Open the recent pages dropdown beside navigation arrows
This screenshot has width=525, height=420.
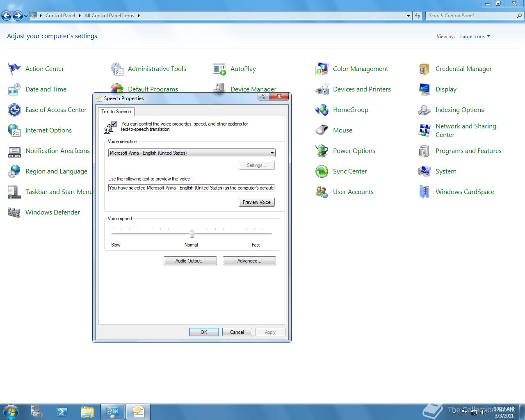pos(26,16)
